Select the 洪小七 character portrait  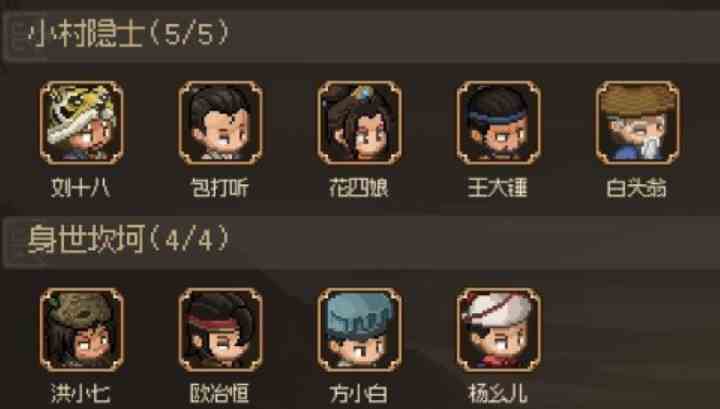(x=81, y=330)
